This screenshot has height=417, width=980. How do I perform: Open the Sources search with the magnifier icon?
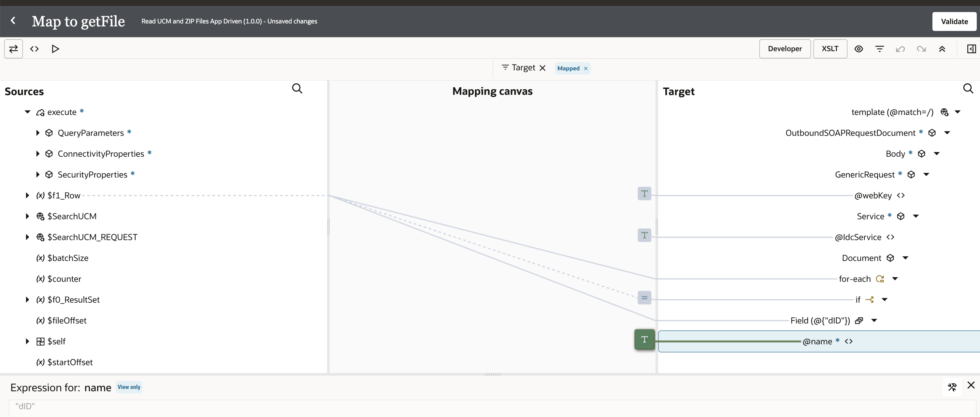297,88
